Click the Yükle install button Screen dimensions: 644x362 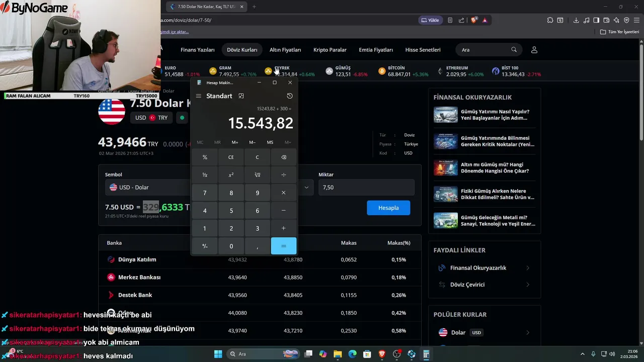pyautogui.click(x=430, y=20)
